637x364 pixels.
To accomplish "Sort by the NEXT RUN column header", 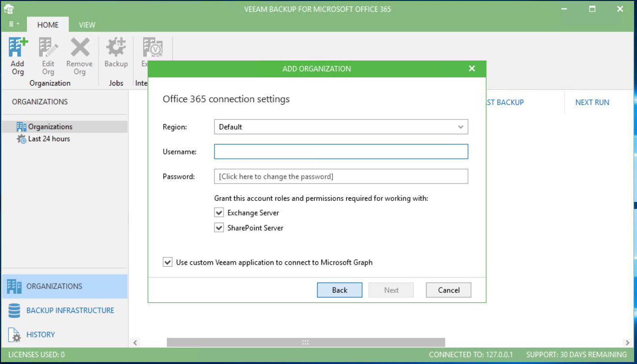I will point(592,102).
